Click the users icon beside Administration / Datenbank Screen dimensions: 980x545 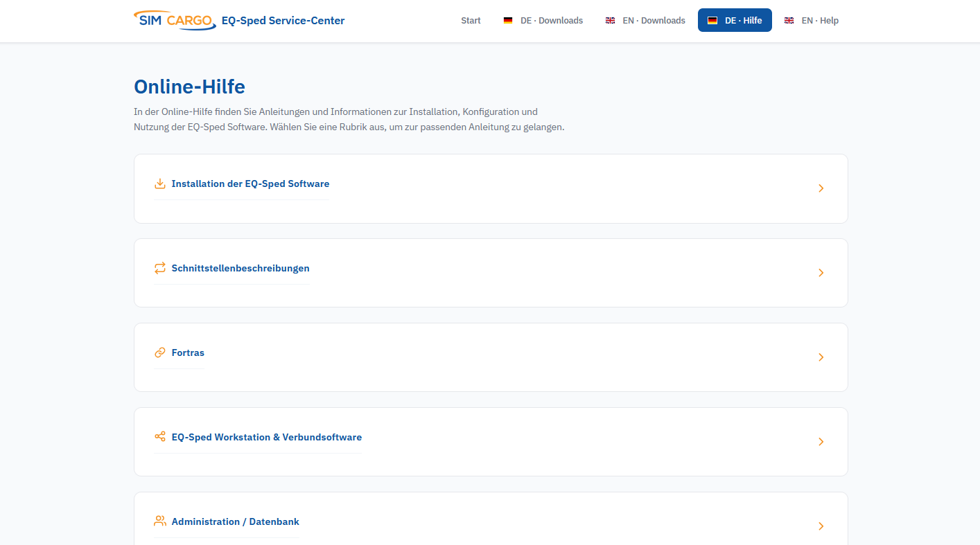[x=160, y=521]
